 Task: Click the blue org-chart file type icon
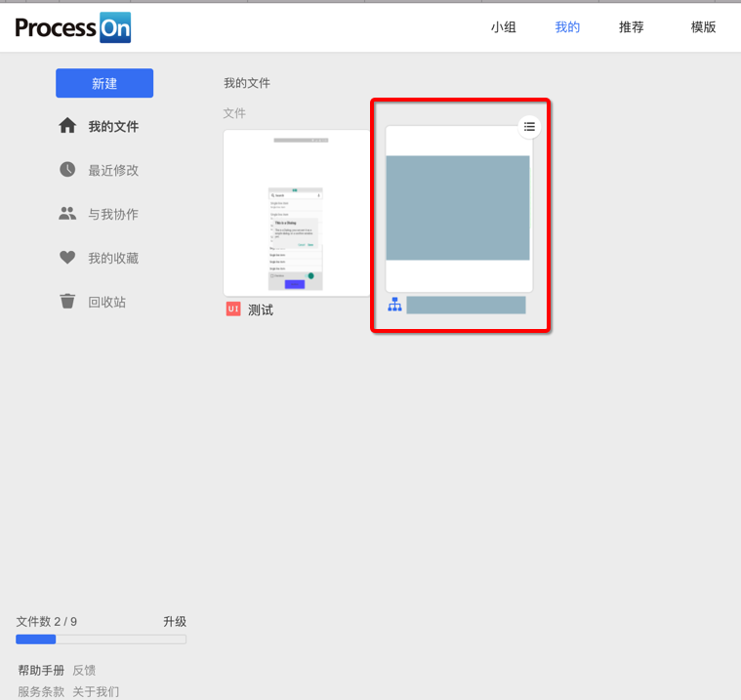point(394,305)
